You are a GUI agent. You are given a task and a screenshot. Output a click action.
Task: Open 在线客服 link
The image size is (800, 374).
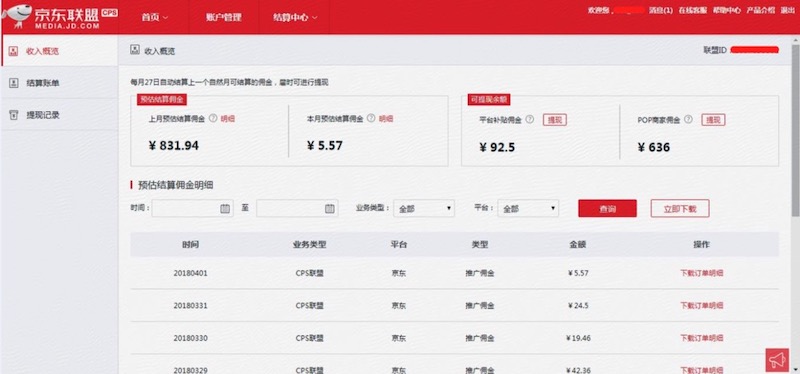click(x=692, y=10)
